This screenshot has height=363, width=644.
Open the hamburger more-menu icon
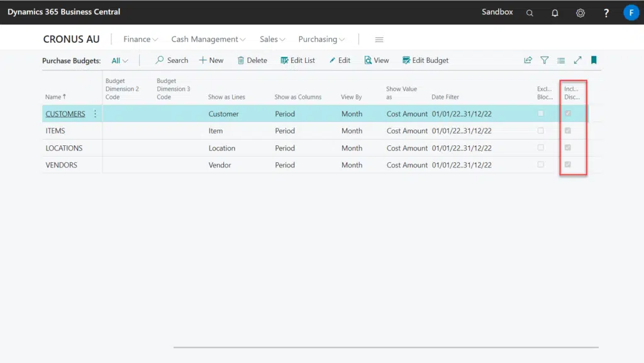tap(379, 40)
